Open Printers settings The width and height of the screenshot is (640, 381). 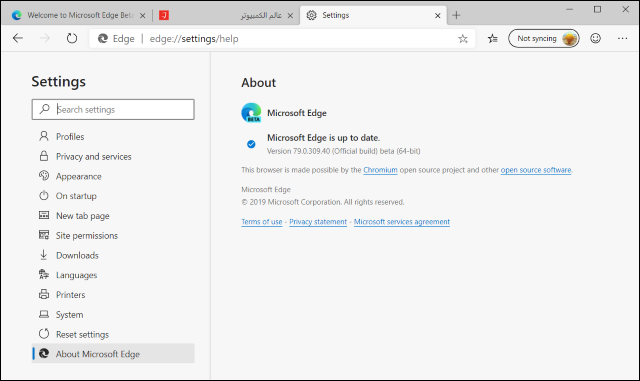113,295
